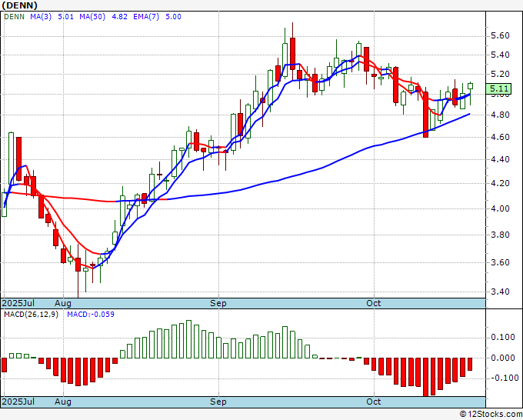The width and height of the screenshot is (523, 420).
Task: Click the 4.00 price axis label
Action: (501, 208)
